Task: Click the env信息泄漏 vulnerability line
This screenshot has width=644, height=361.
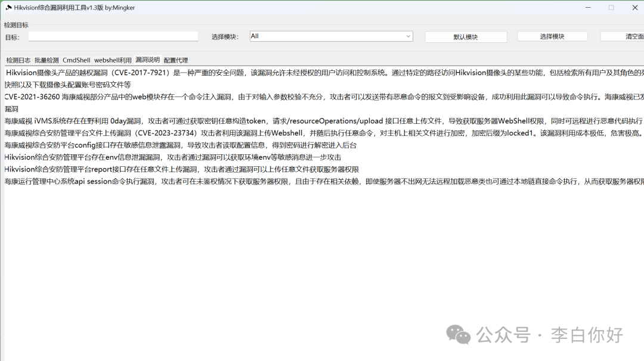Action: tap(173, 157)
